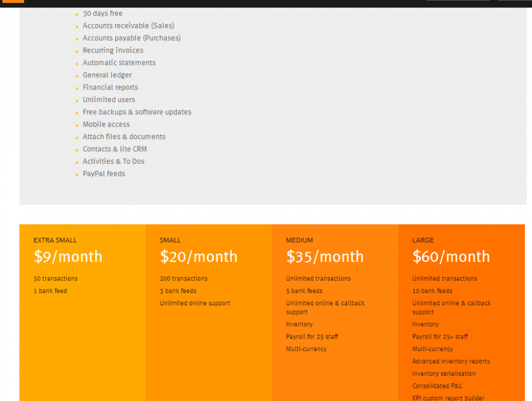This screenshot has width=532, height=401.
Task: Select the PayPal feeds feature
Action: pos(104,173)
